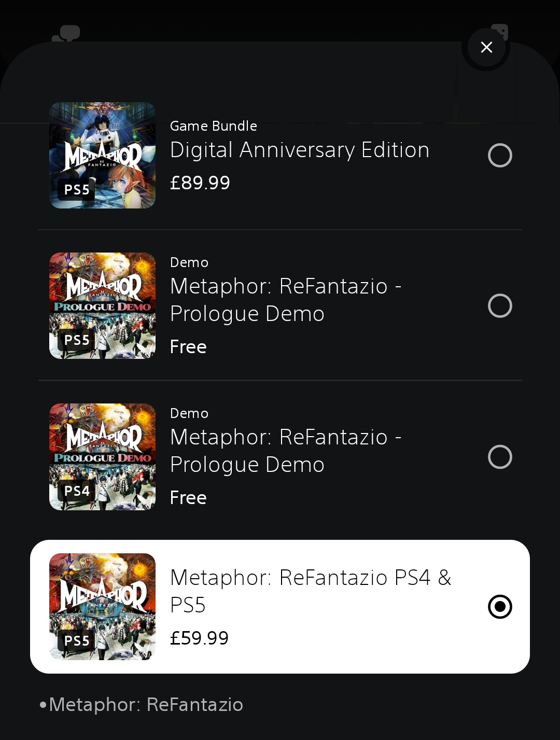Click the selected PS4 & PS5 edition radio button
Image resolution: width=560 pixels, height=740 pixels.
click(500, 607)
